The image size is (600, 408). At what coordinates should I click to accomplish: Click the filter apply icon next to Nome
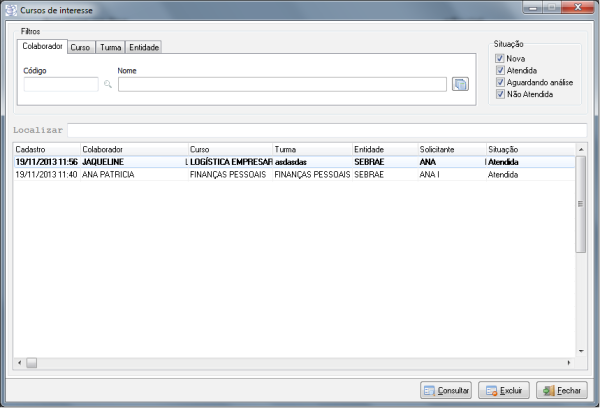point(460,85)
